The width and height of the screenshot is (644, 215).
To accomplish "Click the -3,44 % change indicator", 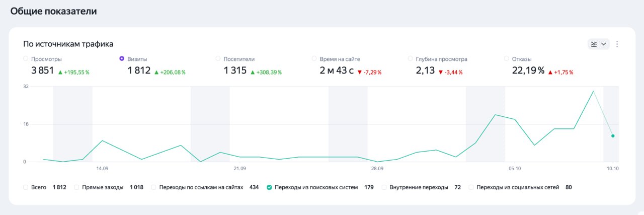I will (x=450, y=73).
